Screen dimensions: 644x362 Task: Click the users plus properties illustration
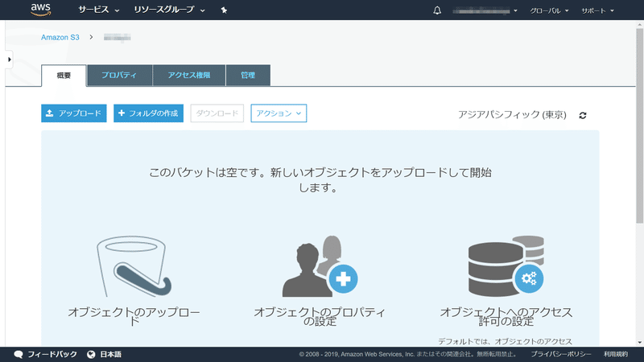tap(320, 266)
